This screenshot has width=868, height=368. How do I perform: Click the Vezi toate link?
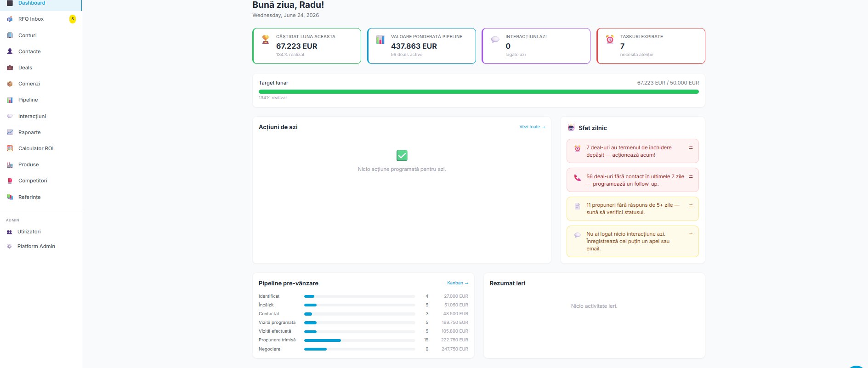[532, 127]
